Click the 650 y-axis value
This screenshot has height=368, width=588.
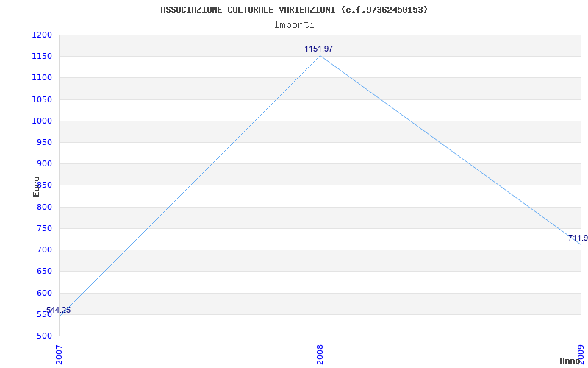[x=44, y=271]
